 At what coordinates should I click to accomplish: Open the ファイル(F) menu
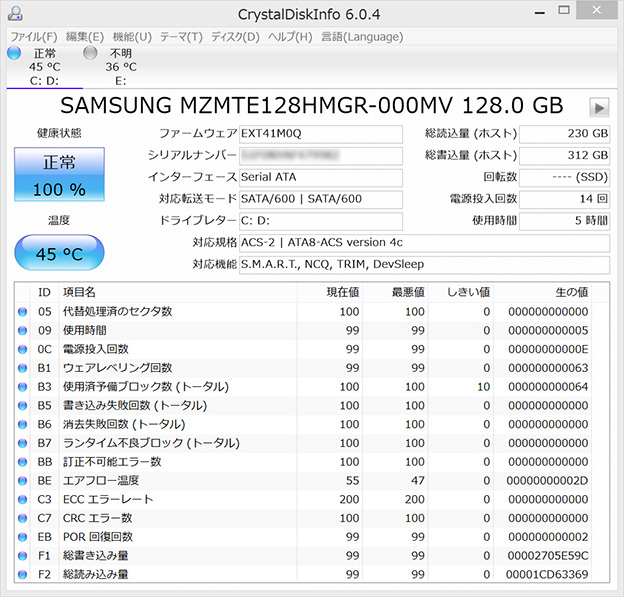[x=33, y=37]
